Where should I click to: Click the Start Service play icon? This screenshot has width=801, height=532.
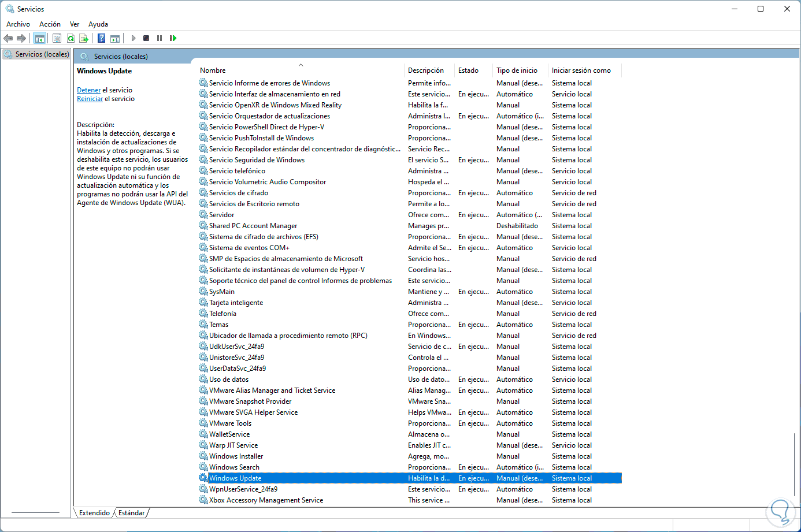tap(133, 38)
